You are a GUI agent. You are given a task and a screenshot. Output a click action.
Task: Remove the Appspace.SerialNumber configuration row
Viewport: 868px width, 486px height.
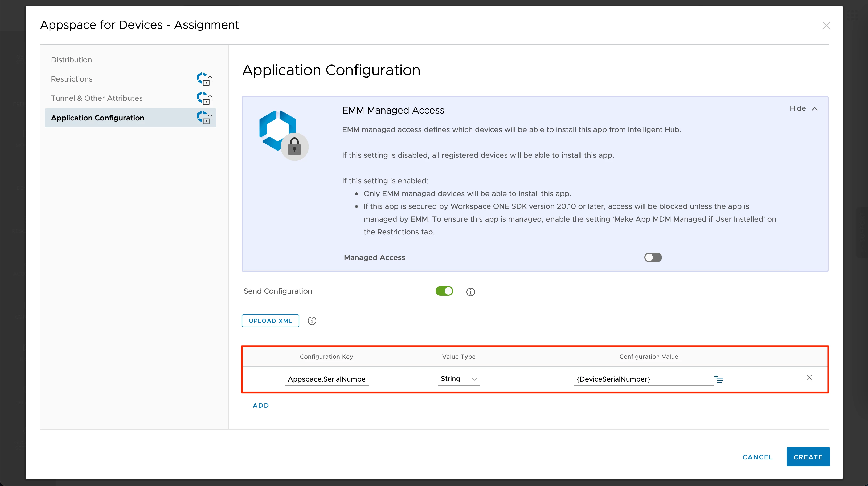(809, 377)
